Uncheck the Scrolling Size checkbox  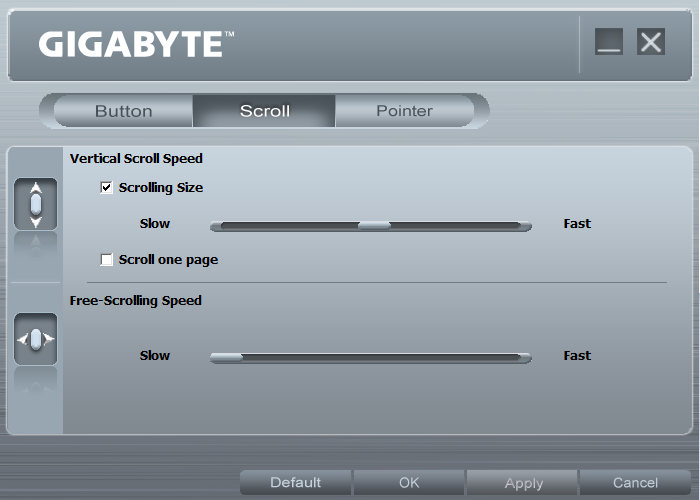click(106, 188)
